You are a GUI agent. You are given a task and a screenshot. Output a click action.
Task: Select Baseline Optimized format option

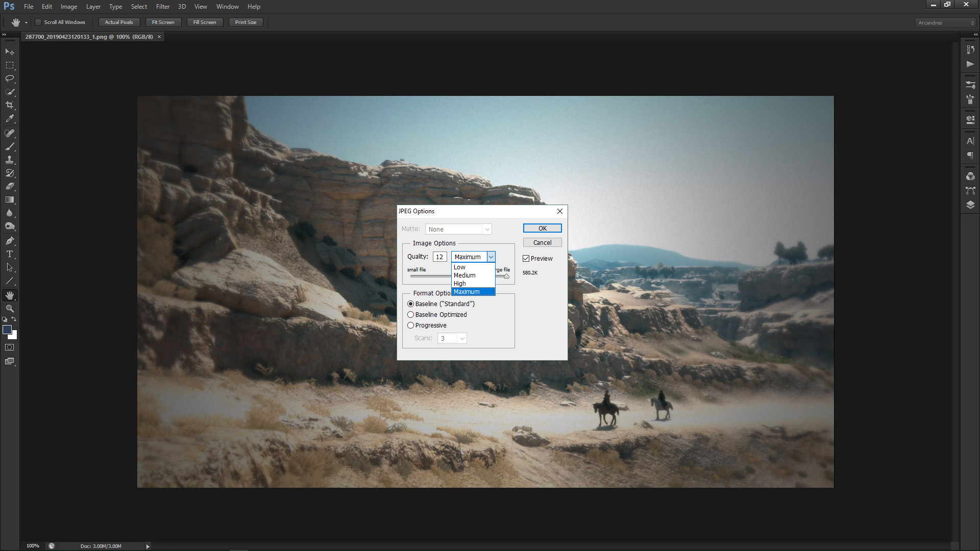pos(411,315)
